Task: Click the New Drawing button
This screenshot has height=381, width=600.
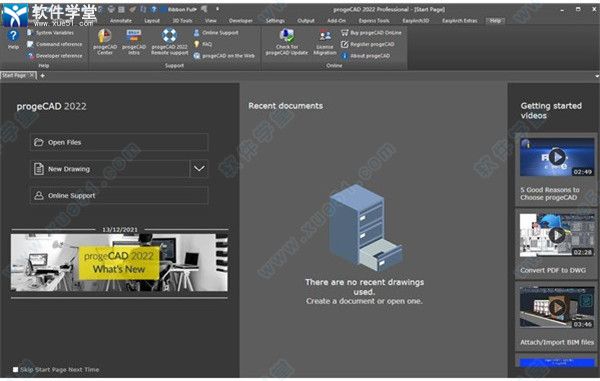Action: 109,168
